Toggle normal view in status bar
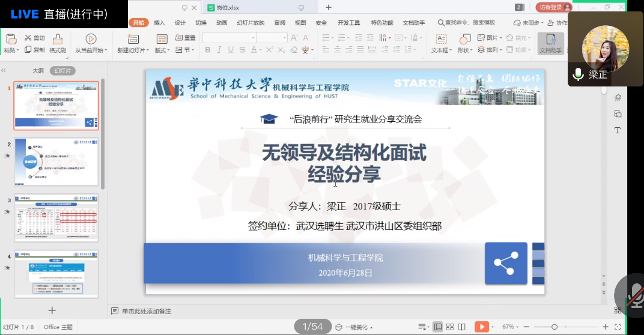This screenshot has height=335, width=644. (438, 327)
